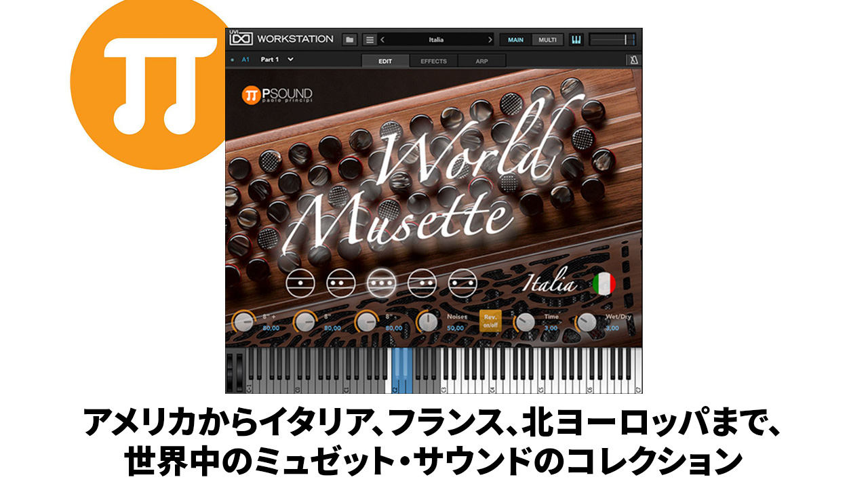Viewport: 868px width, 488px height.
Task: Click the Italia preset name field
Action: [x=436, y=40]
